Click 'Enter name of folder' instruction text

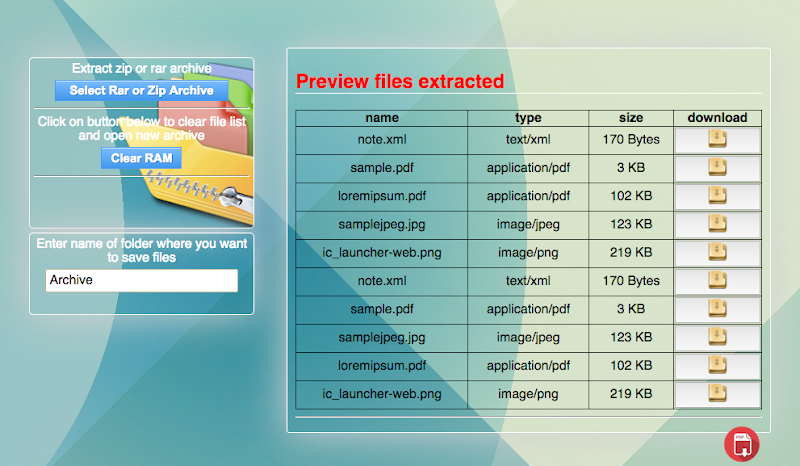141,251
